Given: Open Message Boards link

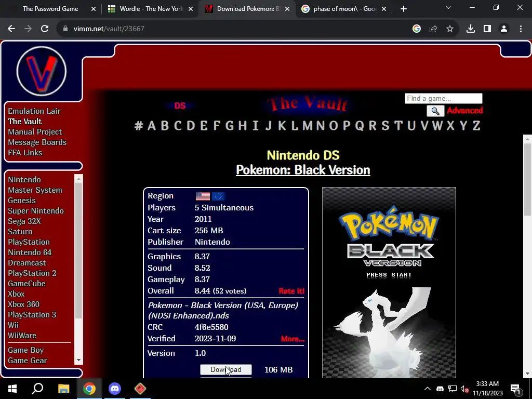Looking at the screenshot, I should coord(37,142).
